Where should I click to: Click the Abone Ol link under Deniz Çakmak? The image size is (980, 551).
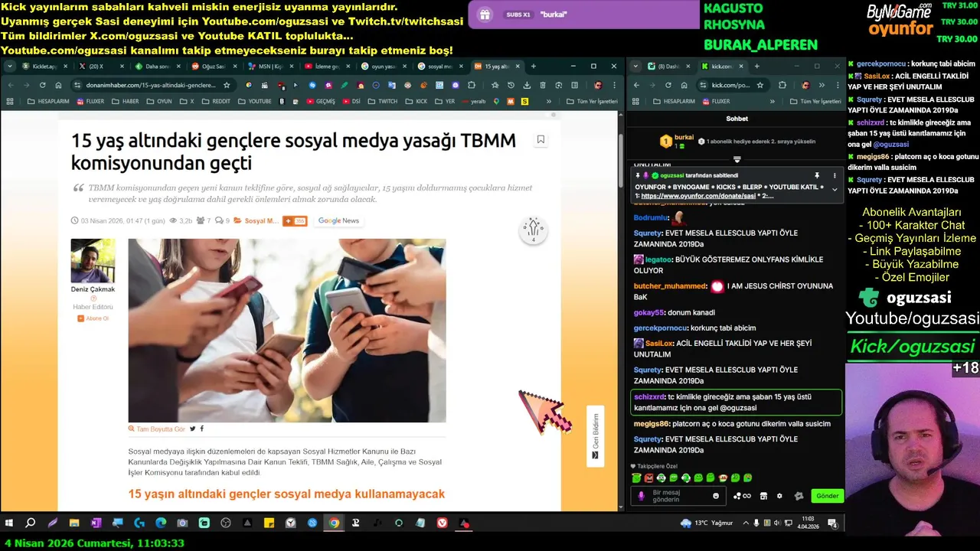coord(93,318)
